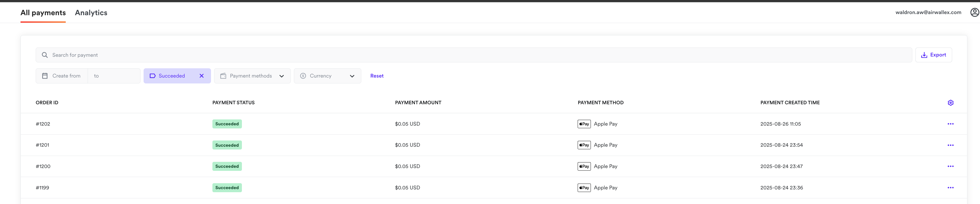980x204 pixels.
Task: Open the Currency dropdown
Action: click(x=327, y=76)
